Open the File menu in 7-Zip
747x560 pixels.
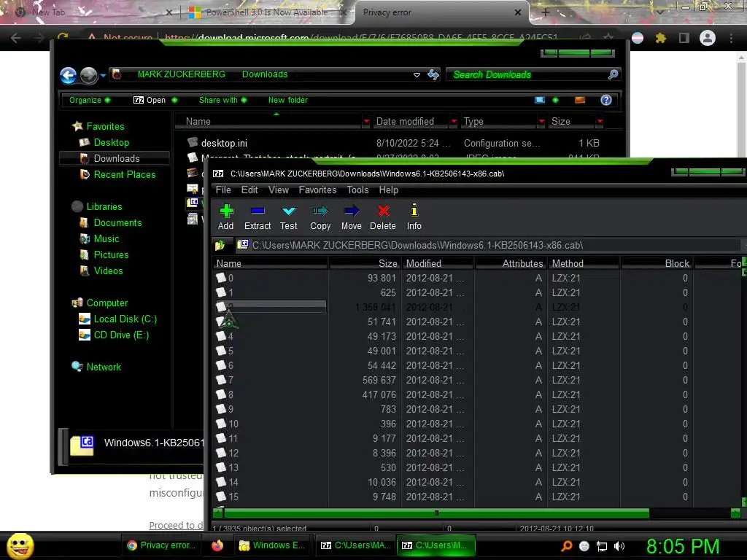223,190
